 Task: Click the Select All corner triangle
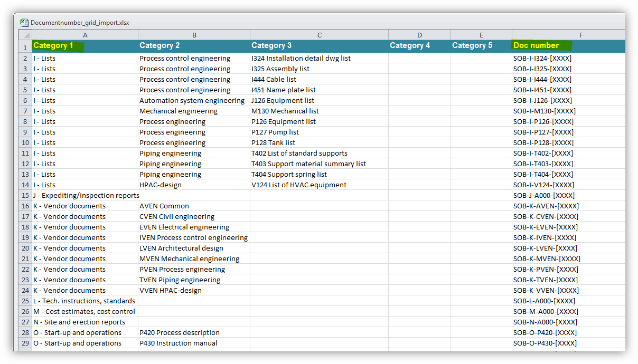(25, 35)
